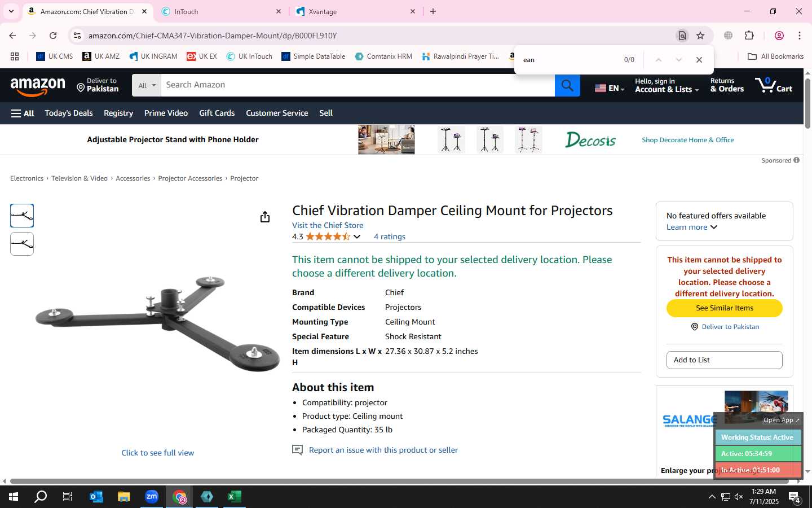Reload the page using refresh icon

53,36
